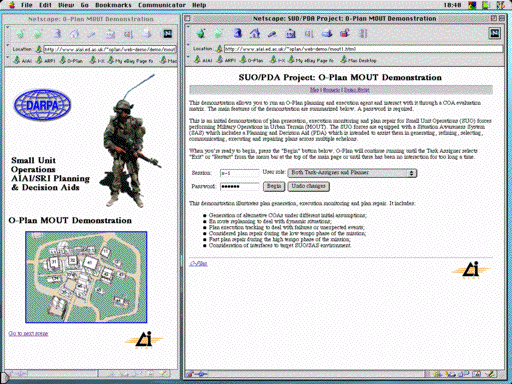
Task: Click Images icon in left O-Plan MOUT window
Action: [128, 34]
